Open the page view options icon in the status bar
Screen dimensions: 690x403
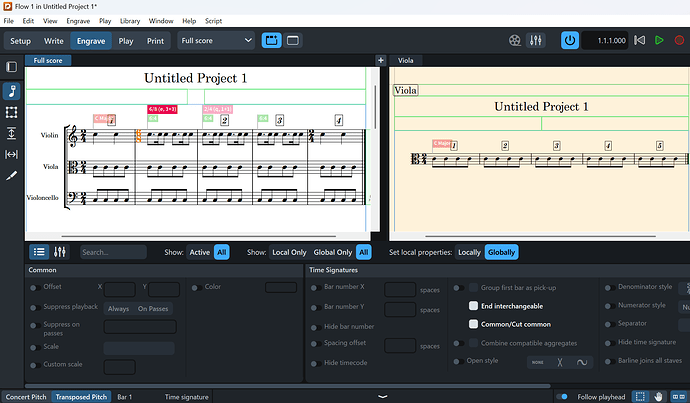tap(679, 396)
